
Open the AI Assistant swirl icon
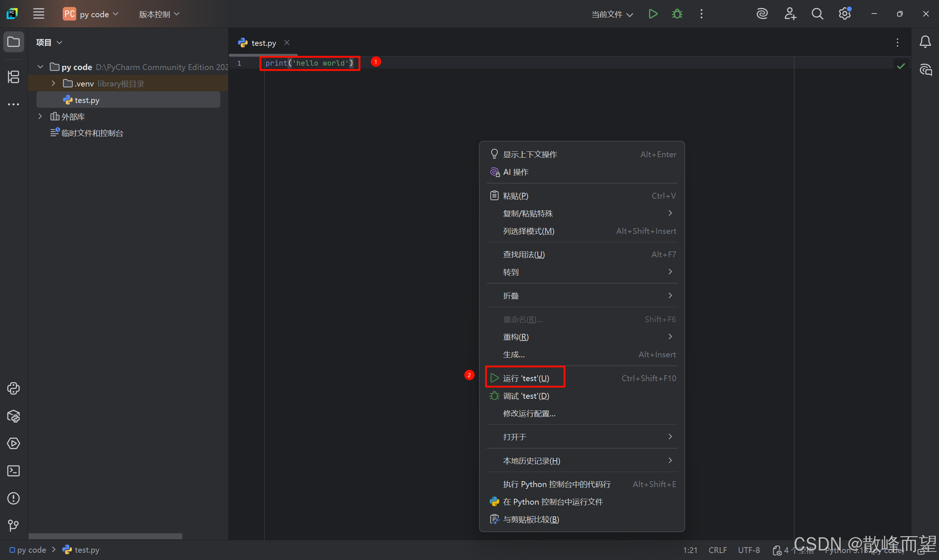click(762, 14)
